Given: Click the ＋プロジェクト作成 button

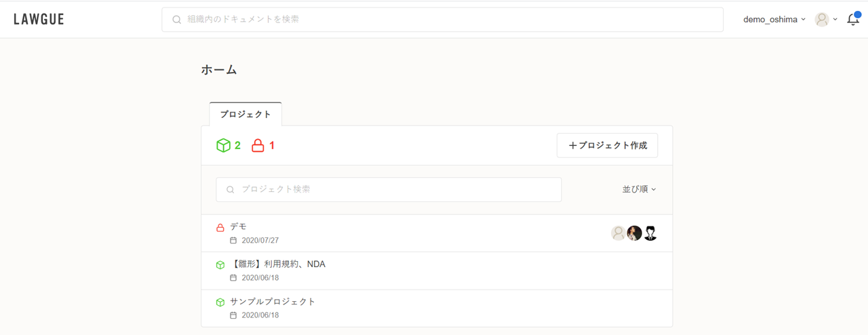Looking at the screenshot, I should point(607,145).
